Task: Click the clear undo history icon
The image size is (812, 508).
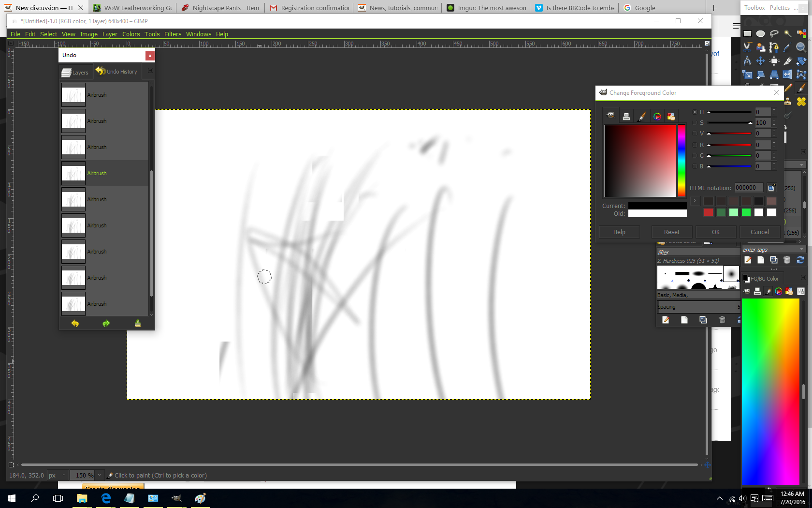Action: pyautogui.click(x=138, y=323)
